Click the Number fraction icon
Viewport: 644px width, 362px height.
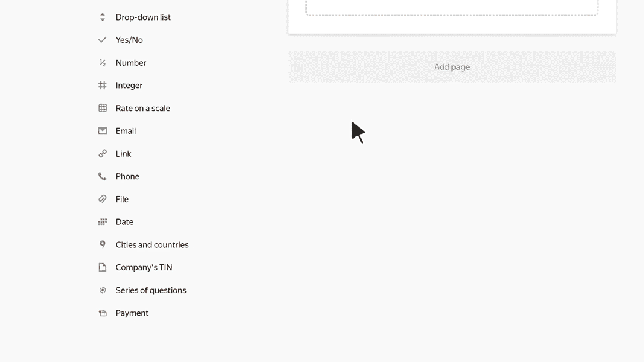pos(103,62)
